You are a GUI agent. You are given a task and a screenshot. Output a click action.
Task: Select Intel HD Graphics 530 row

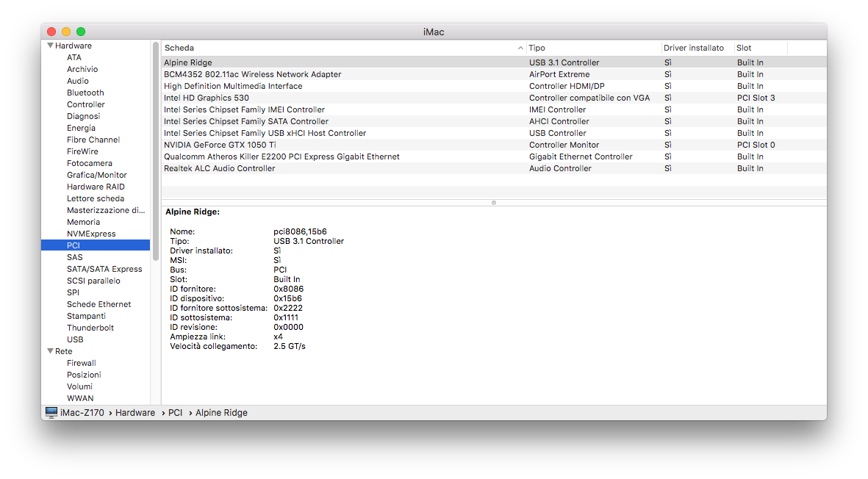click(x=494, y=98)
